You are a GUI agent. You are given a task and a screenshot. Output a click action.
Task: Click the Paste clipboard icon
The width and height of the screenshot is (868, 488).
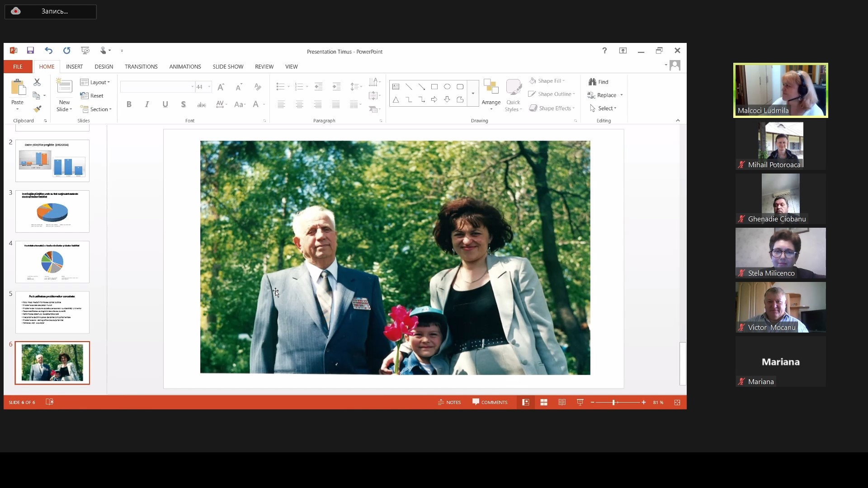18,87
